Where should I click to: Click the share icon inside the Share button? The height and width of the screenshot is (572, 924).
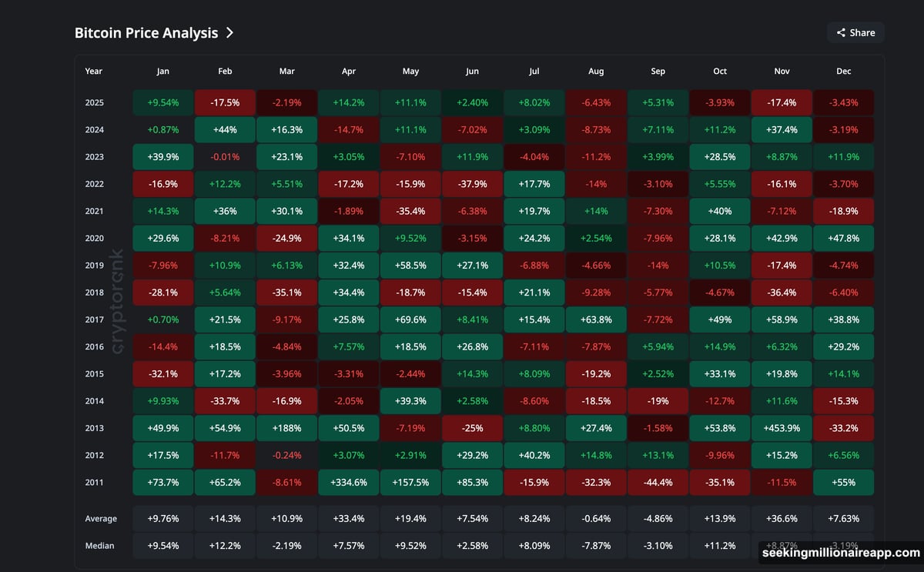[841, 32]
